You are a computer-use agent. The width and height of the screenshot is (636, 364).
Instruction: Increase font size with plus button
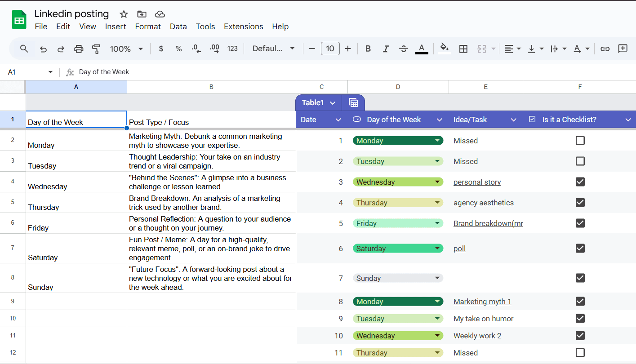point(348,49)
